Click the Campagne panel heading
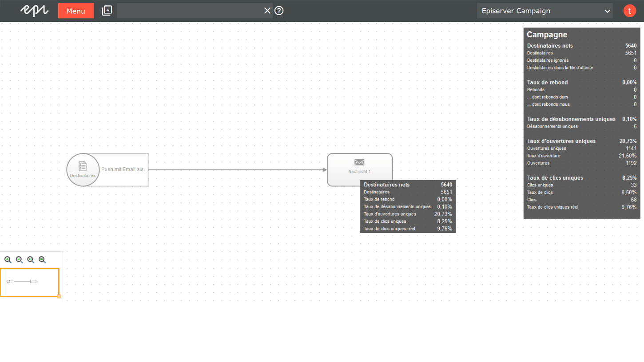The height and width of the screenshot is (362, 644). tap(547, 35)
